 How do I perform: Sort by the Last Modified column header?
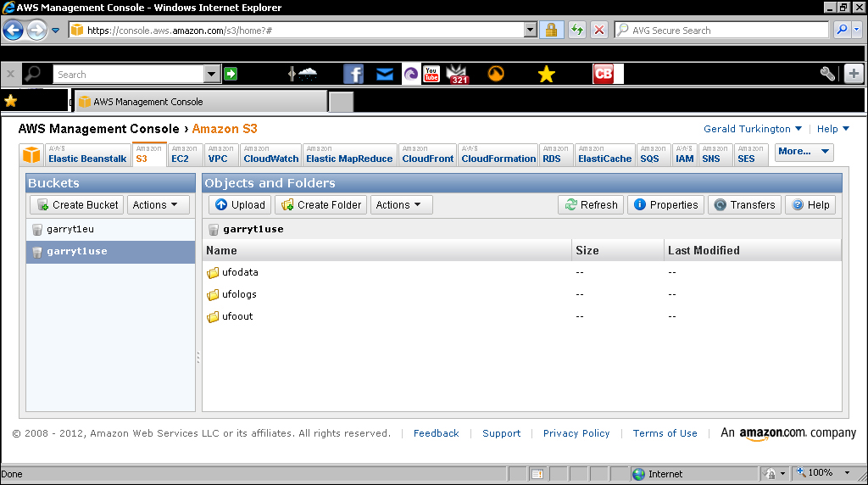[x=752, y=251]
